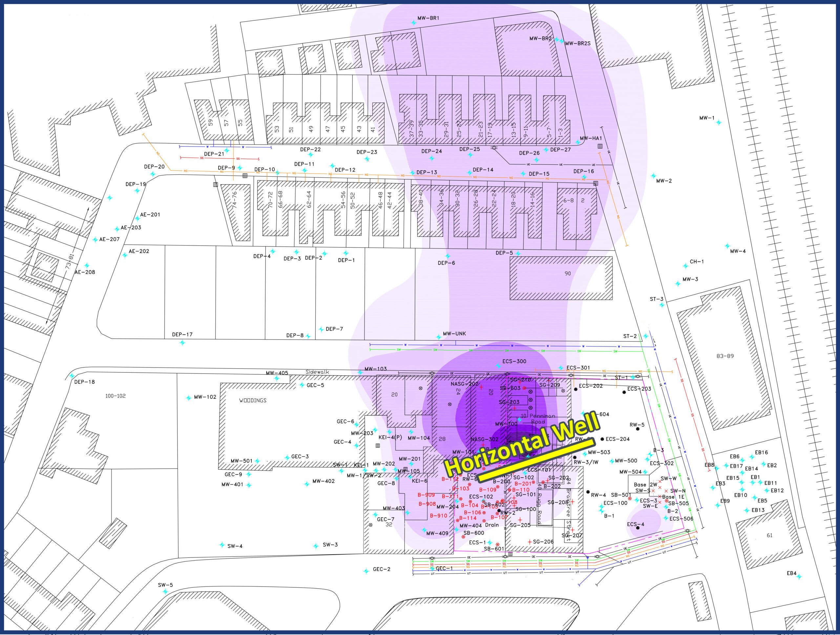Click the 83-89 building label

tap(725, 356)
